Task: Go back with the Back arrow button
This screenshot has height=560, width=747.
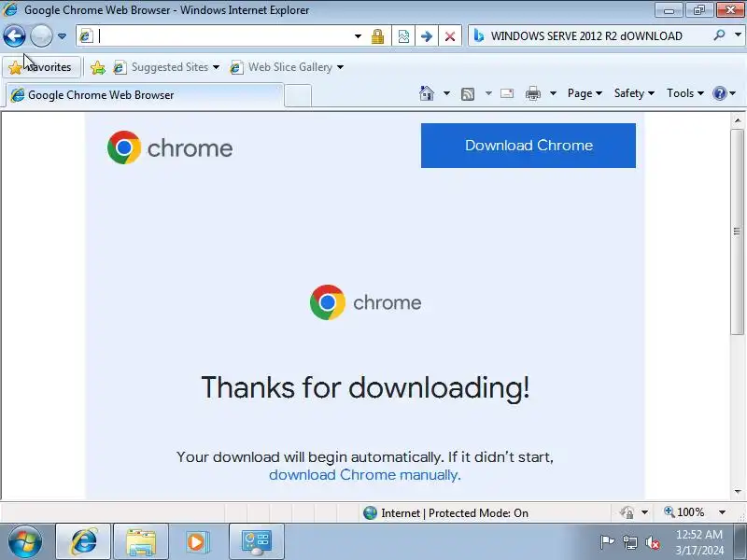Action: (14, 35)
